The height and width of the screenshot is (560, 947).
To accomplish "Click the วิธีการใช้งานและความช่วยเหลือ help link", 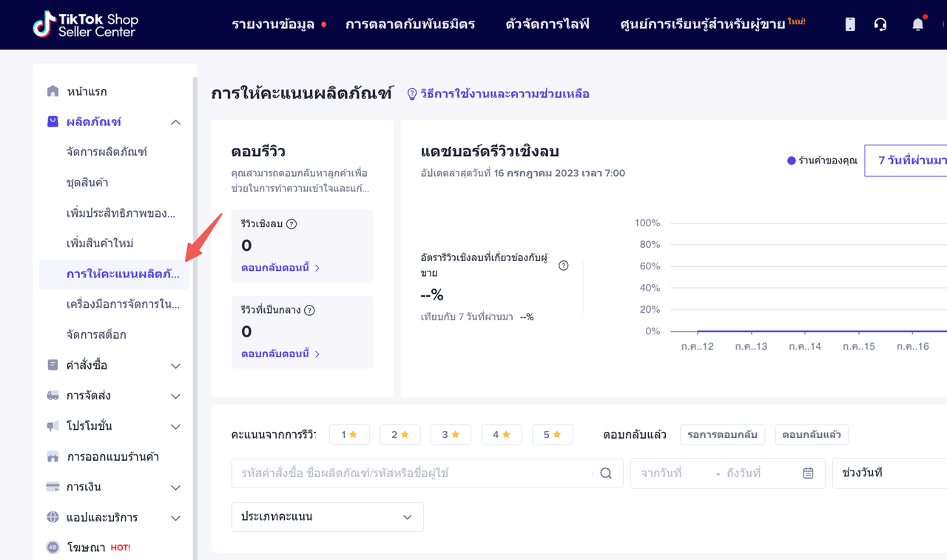I will [504, 94].
